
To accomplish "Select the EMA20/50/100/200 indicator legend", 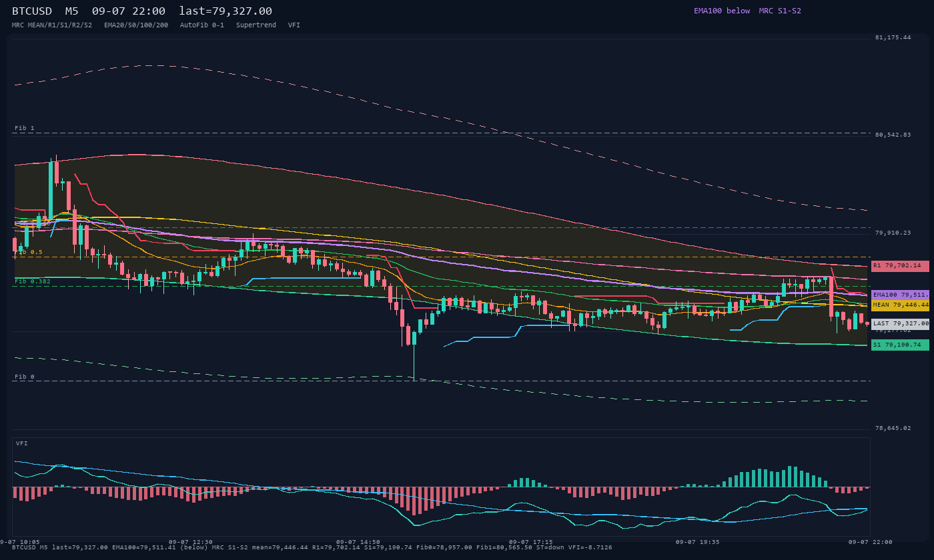I will (136, 25).
